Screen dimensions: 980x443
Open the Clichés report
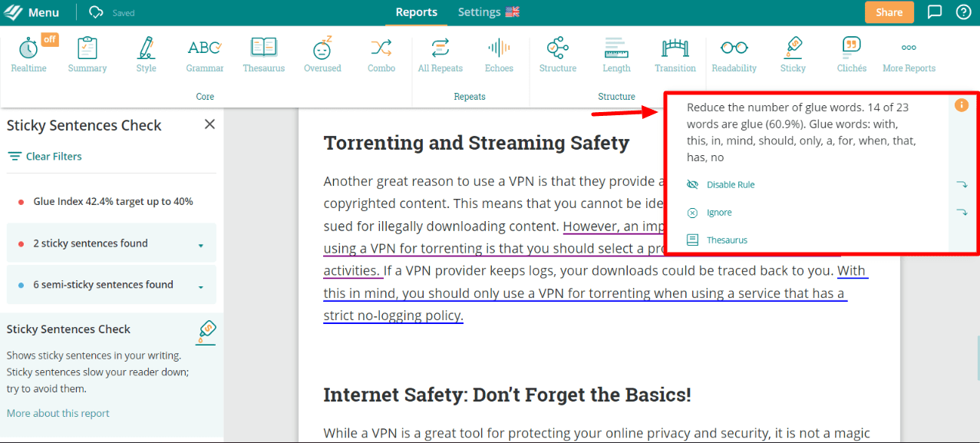click(x=851, y=55)
